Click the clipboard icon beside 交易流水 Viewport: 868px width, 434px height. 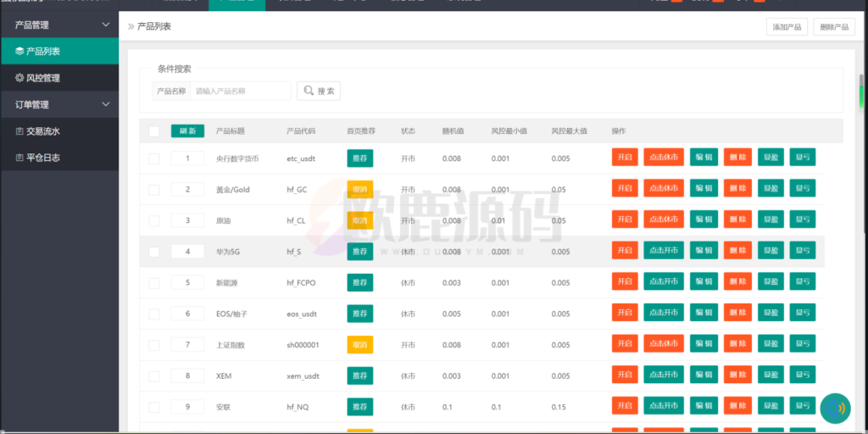click(x=19, y=131)
